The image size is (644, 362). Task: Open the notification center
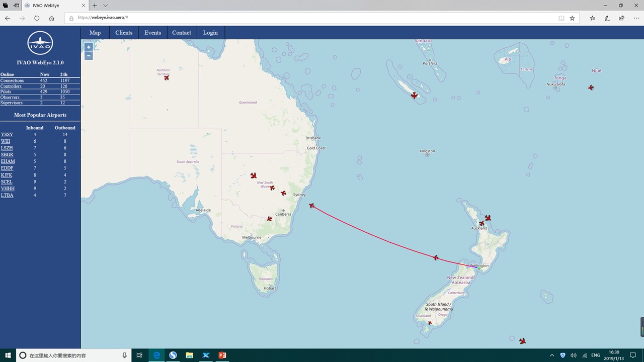click(x=633, y=355)
